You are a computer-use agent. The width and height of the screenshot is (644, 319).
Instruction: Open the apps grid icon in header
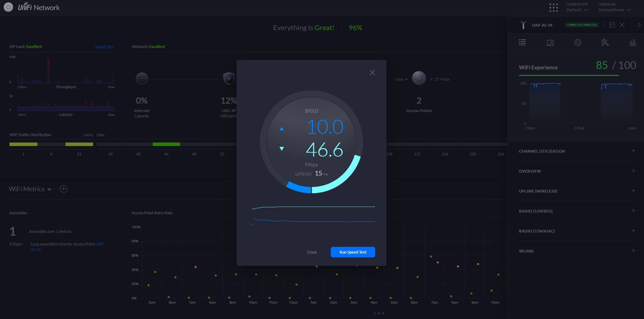[553, 8]
